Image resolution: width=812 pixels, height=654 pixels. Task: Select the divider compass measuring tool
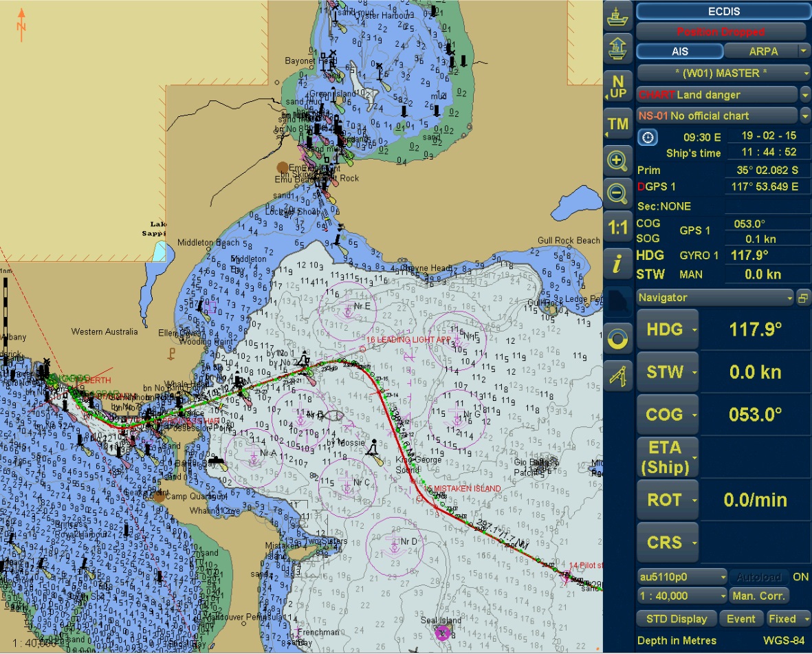click(x=617, y=375)
